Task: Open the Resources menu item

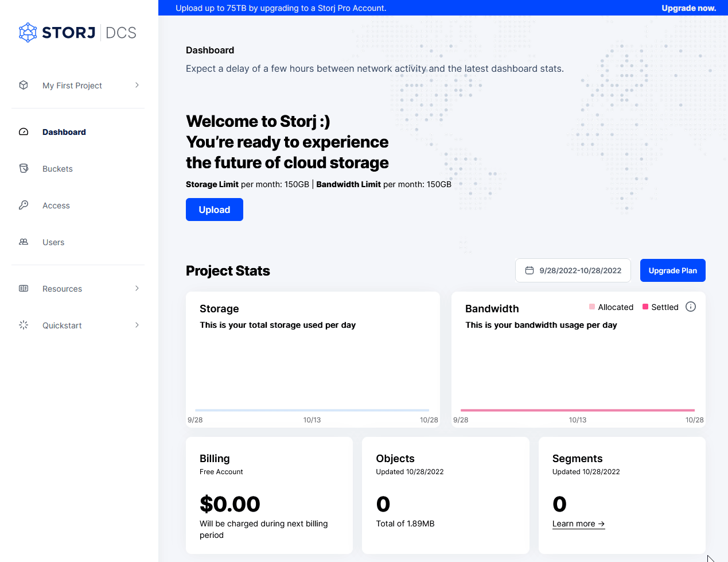Action: coord(78,289)
